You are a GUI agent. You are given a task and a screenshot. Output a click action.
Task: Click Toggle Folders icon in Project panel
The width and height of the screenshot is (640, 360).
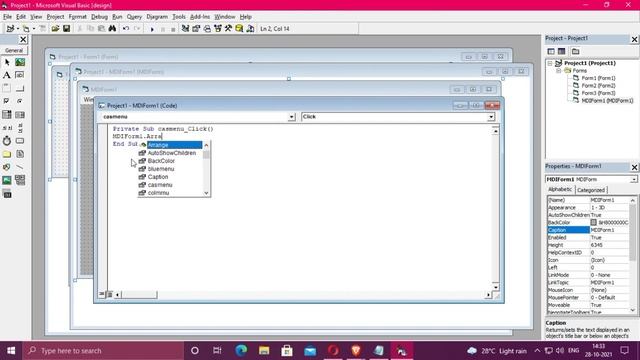576,51
